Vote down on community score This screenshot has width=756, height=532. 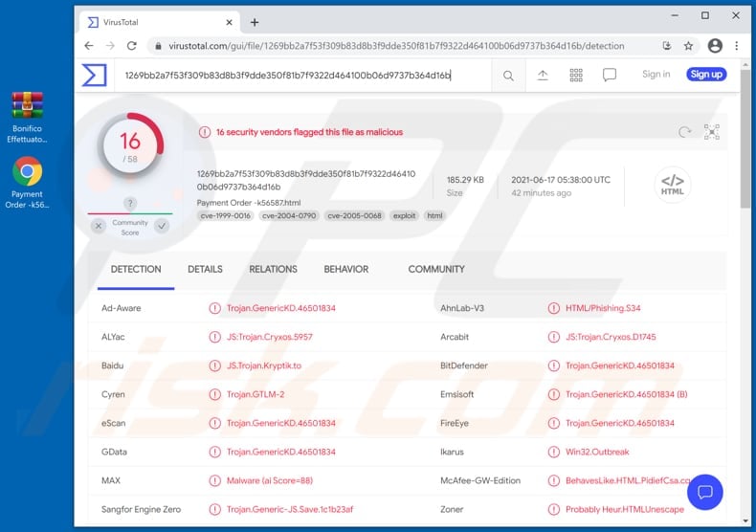(99, 226)
